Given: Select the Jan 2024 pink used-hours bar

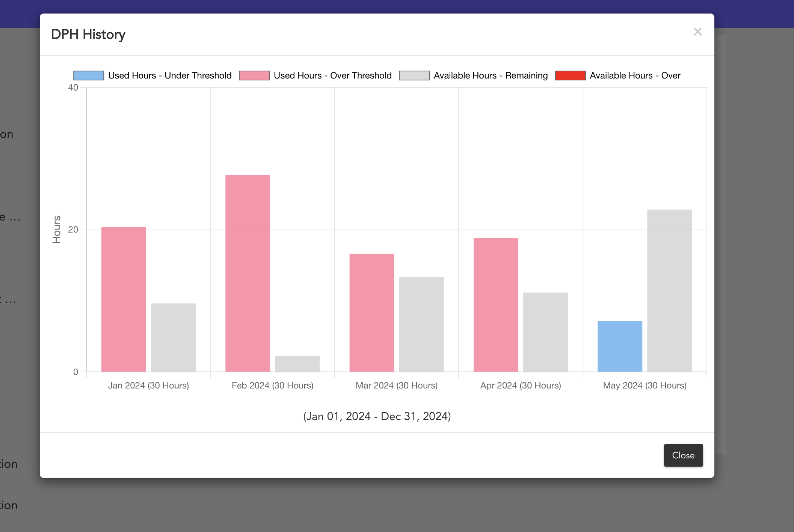Looking at the screenshot, I should click(x=124, y=299).
